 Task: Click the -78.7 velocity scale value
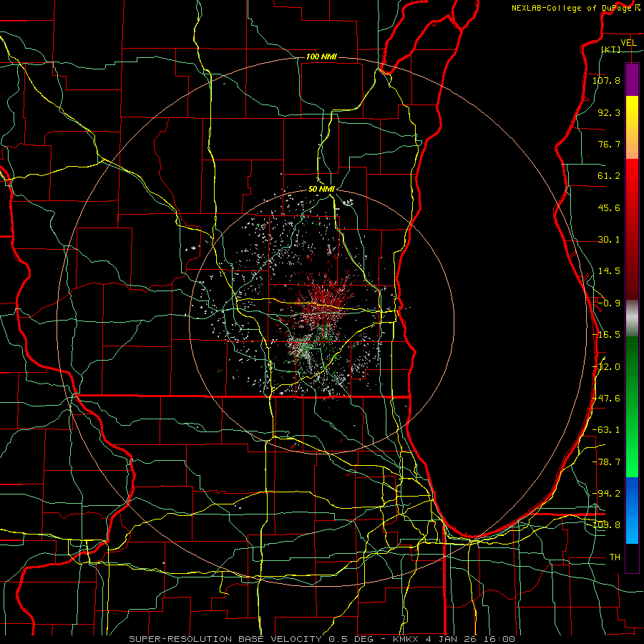[x=606, y=462]
